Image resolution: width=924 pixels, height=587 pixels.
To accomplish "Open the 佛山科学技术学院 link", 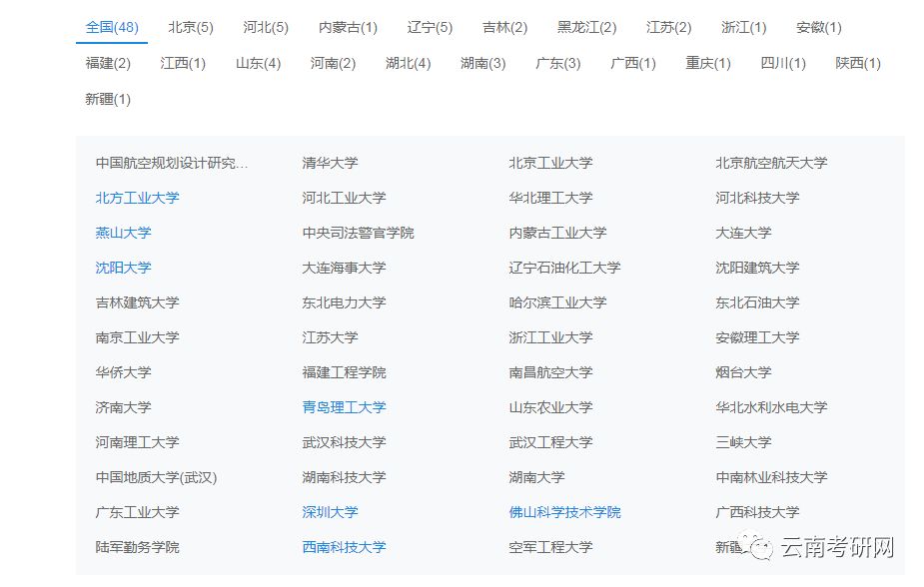I will [x=564, y=512].
